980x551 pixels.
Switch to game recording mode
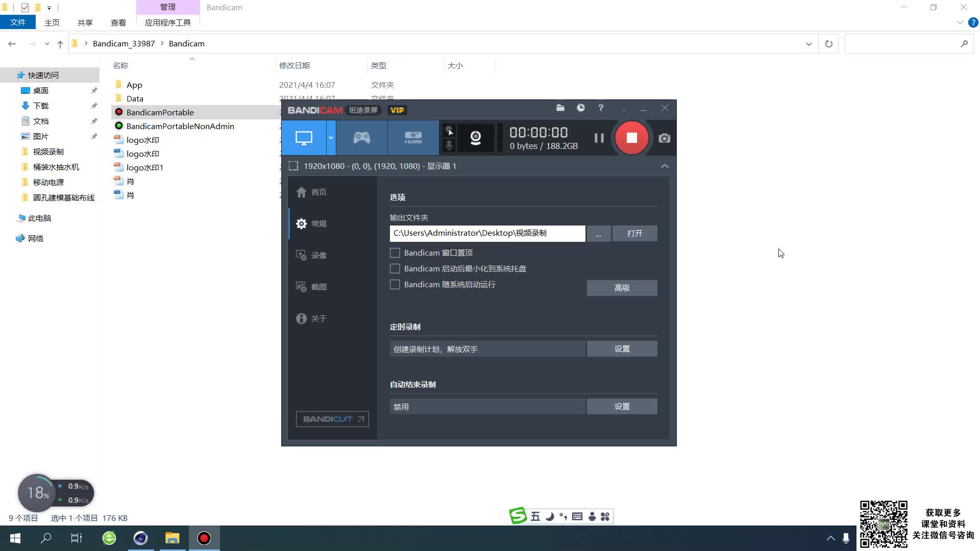click(362, 138)
